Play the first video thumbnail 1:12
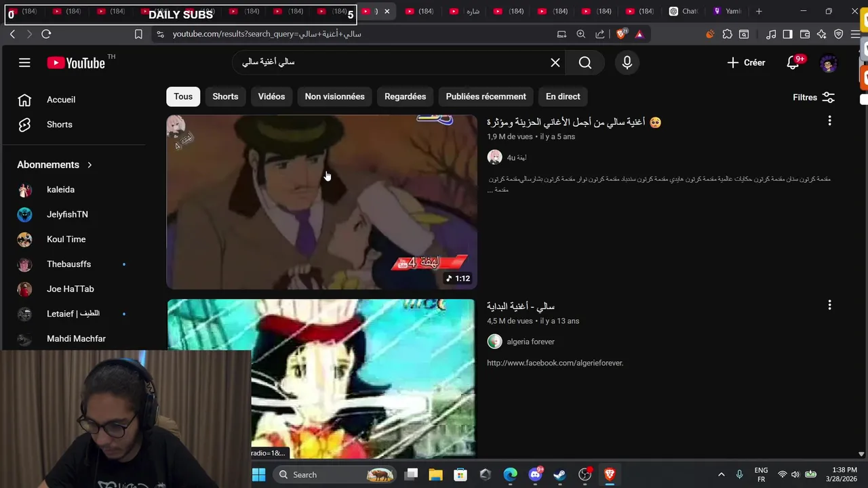Screen dimensions: 868x488 point(322,202)
